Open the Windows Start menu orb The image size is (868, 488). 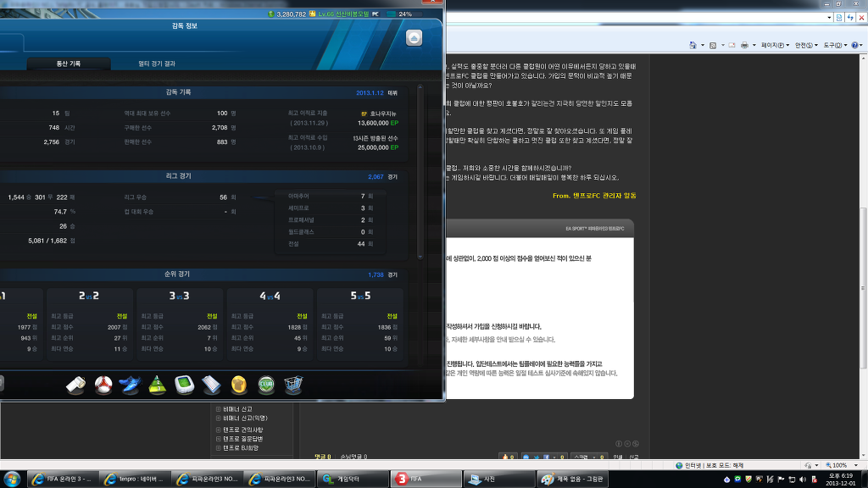click(12, 479)
